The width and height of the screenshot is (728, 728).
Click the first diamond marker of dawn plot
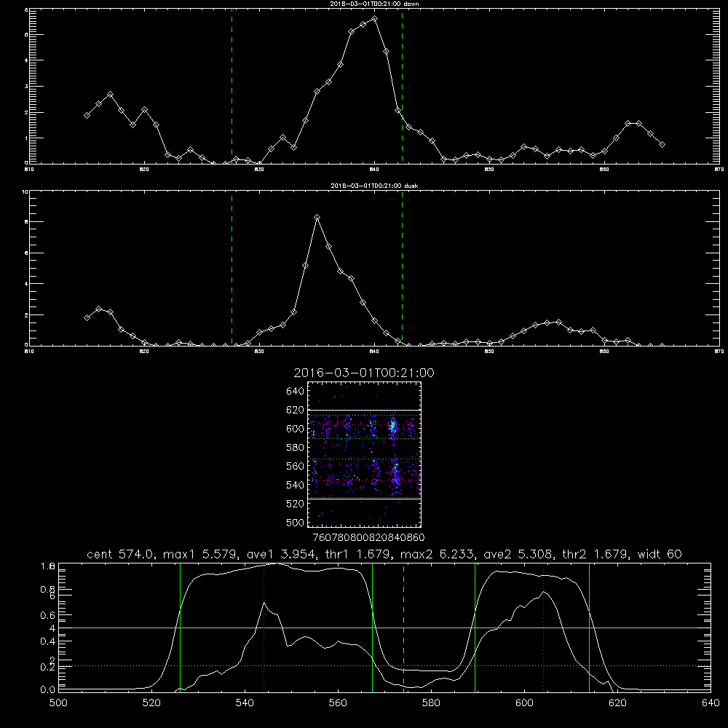pos(87,115)
